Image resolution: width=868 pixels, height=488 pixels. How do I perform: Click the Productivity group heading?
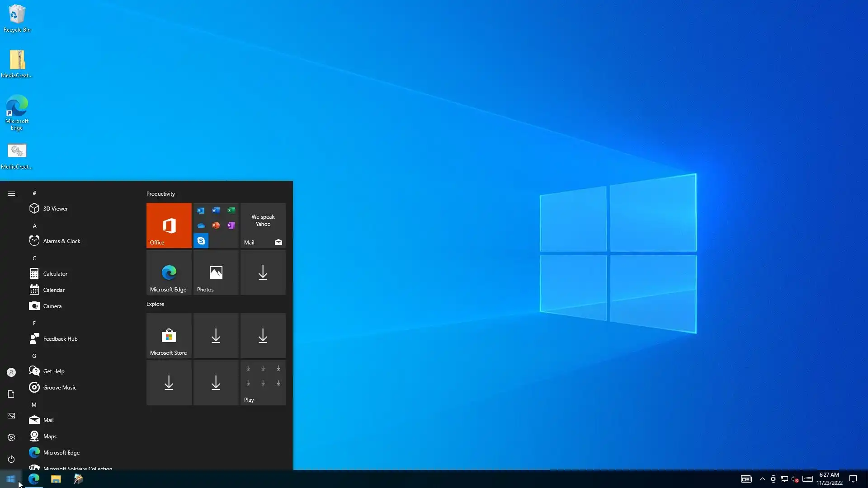click(x=160, y=193)
